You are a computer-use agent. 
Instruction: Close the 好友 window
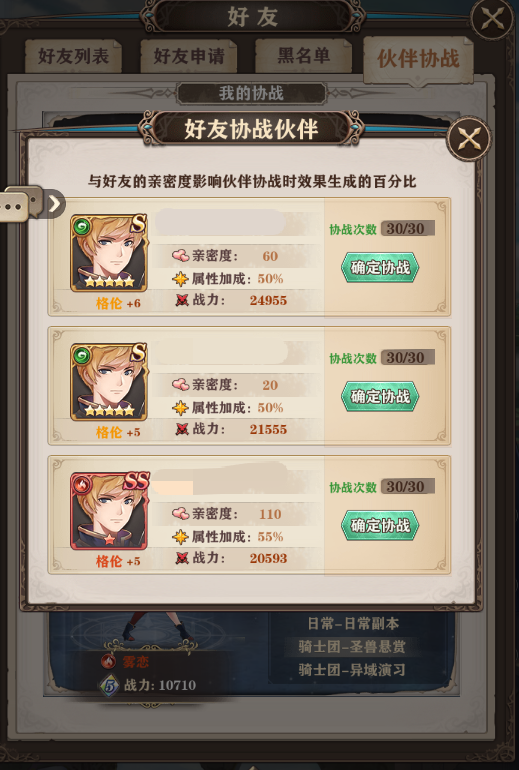(492, 19)
